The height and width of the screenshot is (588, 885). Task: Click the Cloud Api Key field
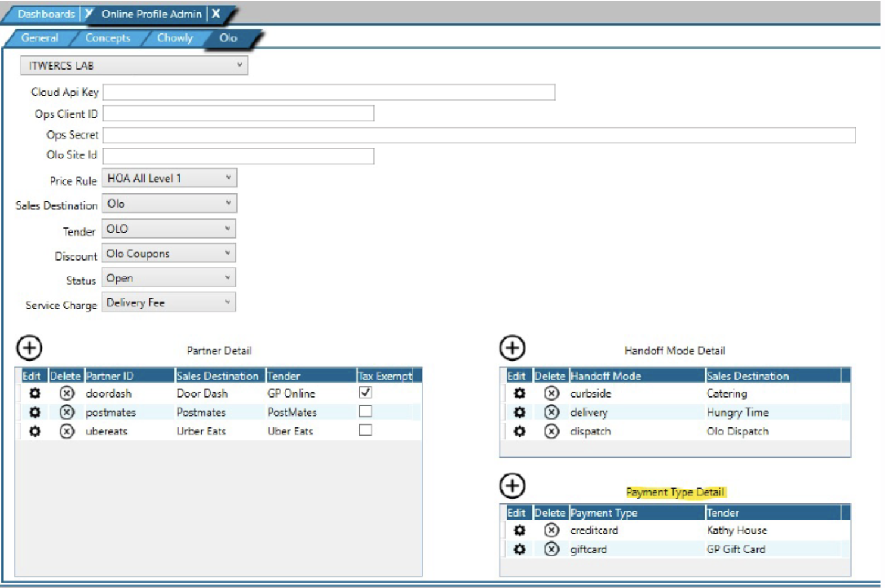329,92
